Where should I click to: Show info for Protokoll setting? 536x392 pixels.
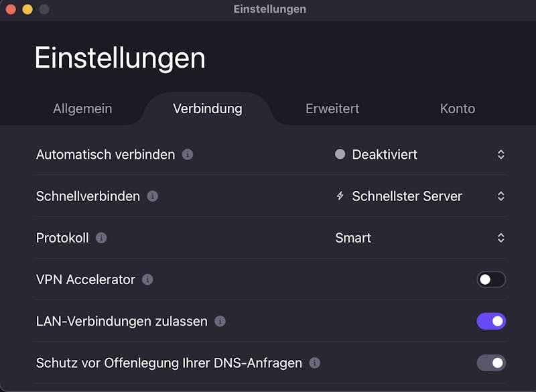click(x=101, y=238)
